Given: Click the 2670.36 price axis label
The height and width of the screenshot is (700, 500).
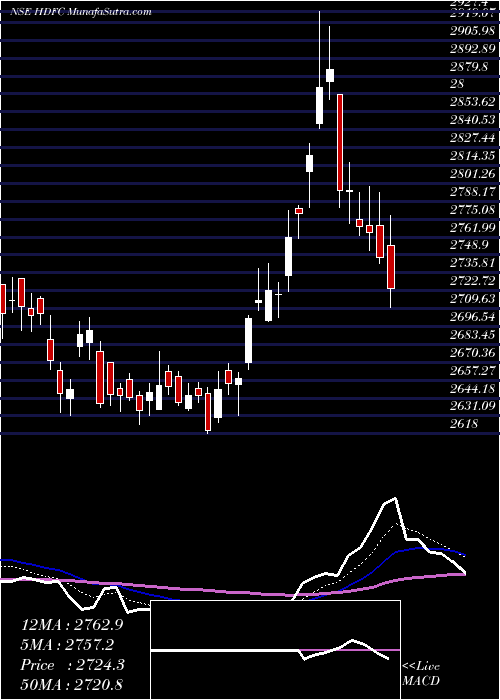Looking at the screenshot, I should coord(473,353).
